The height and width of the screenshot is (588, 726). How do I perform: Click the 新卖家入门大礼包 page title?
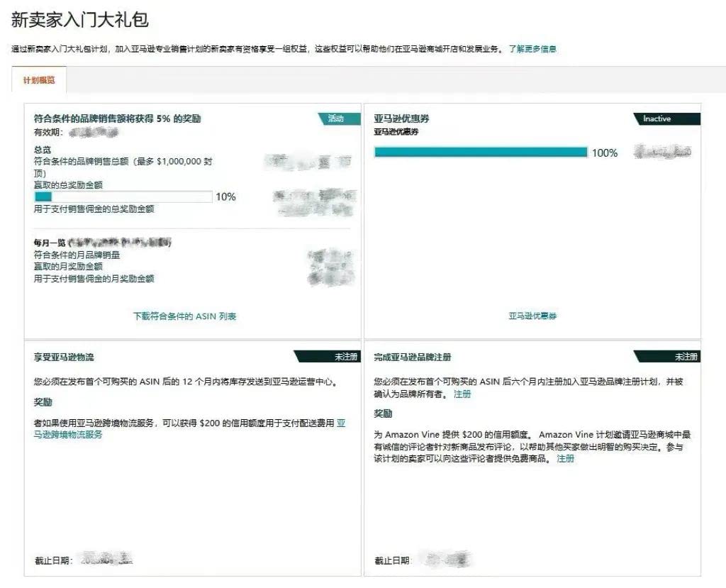coord(79,19)
